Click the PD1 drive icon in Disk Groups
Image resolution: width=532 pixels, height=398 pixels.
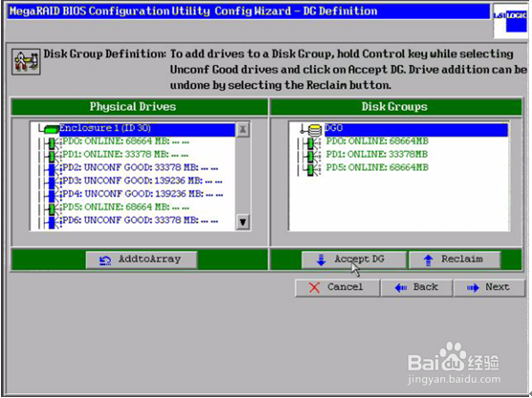point(310,157)
